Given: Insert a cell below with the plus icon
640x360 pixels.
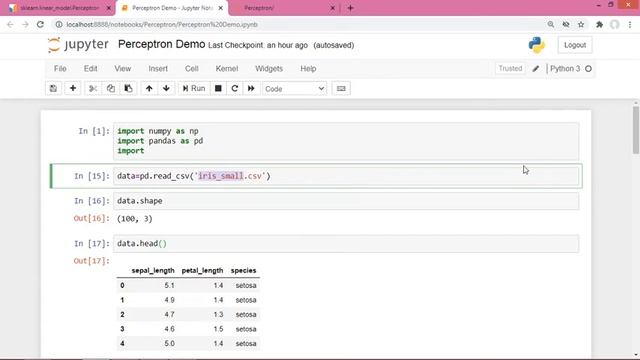Looking at the screenshot, I should pyautogui.click(x=73, y=89).
